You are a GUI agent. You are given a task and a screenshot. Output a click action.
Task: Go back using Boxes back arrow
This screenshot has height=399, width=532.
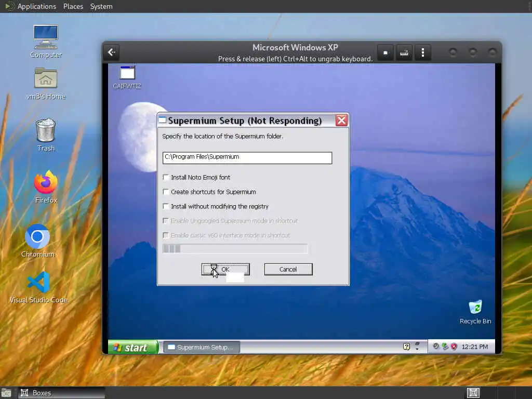[x=112, y=52]
